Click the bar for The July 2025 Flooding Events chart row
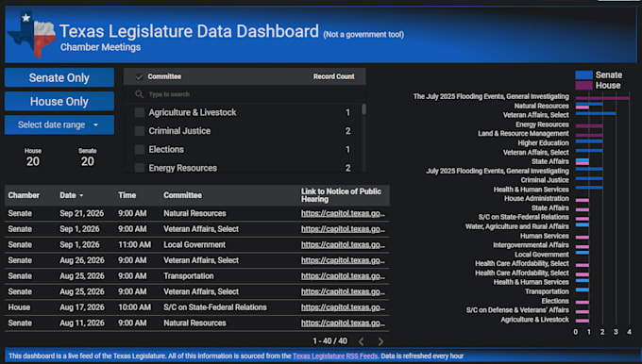This screenshot has width=642, height=364. (602, 98)
